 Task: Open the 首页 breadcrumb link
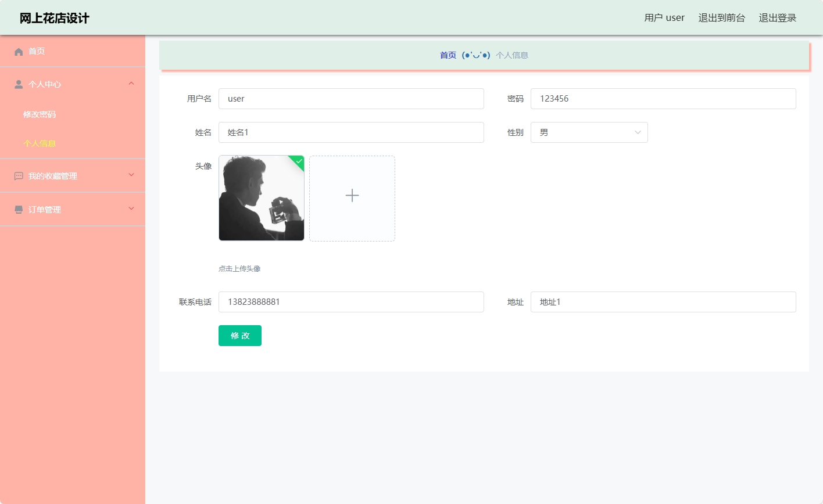click(448, 55)
